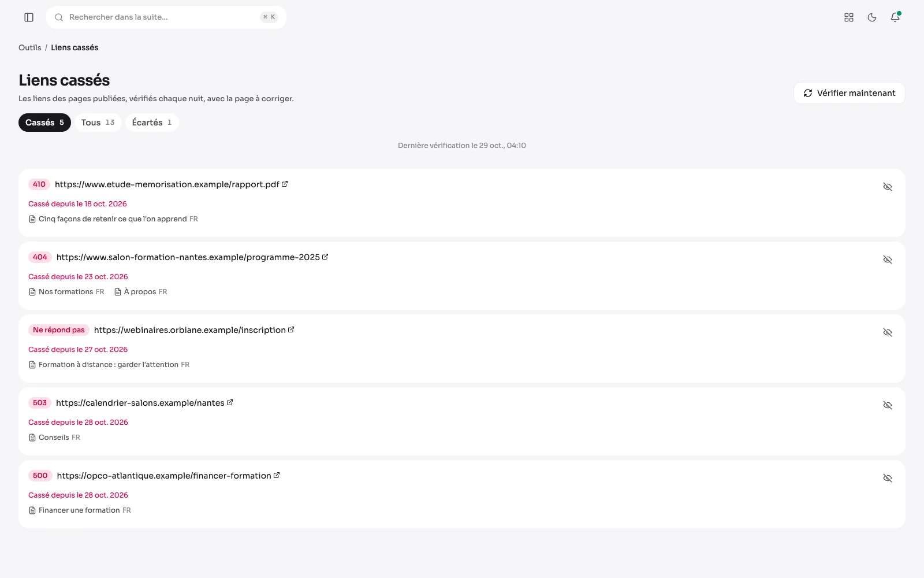Open page Formation à distance : garder l'attention
This screenshot has height=578, width=924.
click(109, 365)
